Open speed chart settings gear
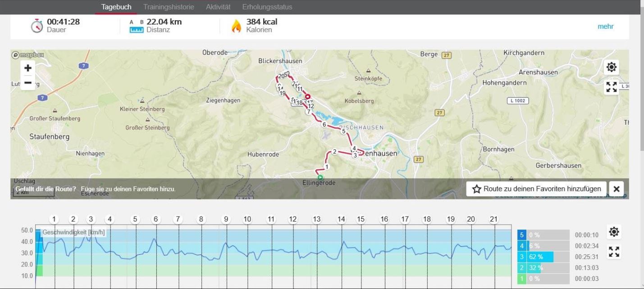 click(613, 232)
